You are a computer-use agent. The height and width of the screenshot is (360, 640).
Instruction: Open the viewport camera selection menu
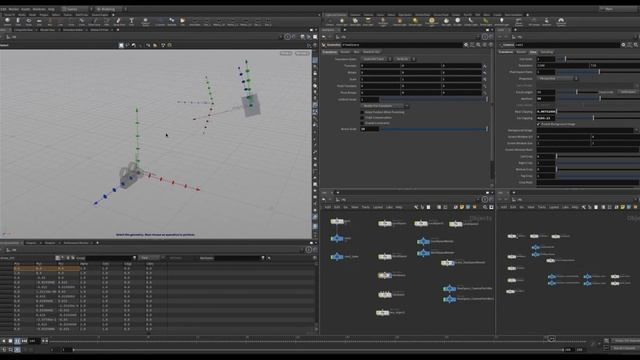[x=302, y=53]
